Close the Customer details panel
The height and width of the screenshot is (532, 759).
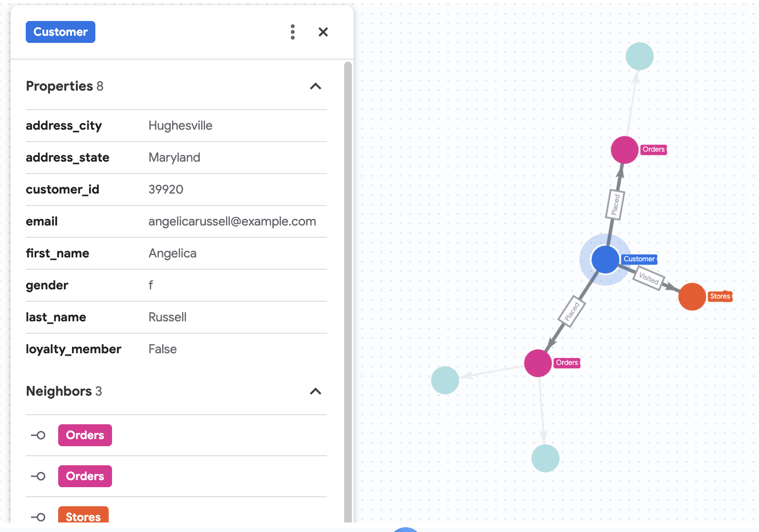[x=323, y=32]
